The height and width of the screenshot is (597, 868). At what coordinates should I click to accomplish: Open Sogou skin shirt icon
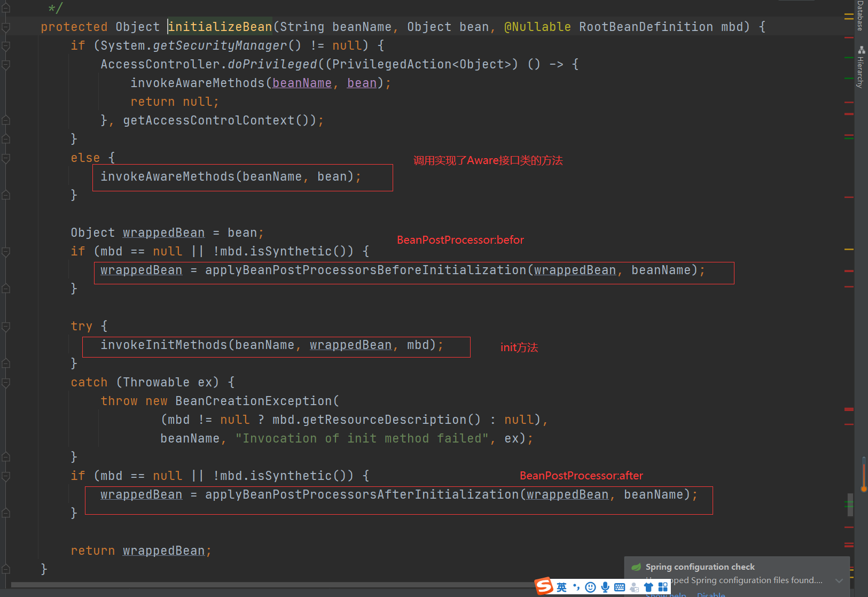click(x=648, y=587)
